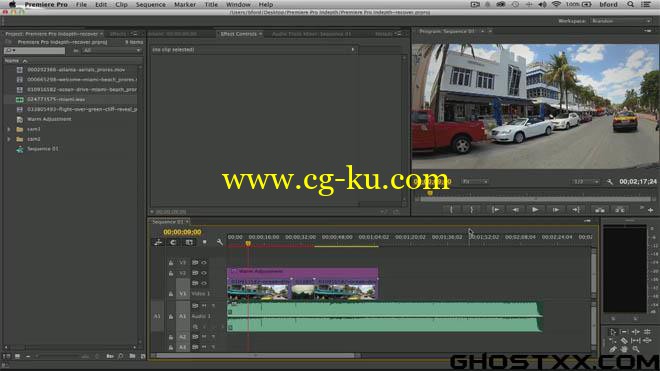Click Mark In button in Program Monitor

(451, 209)
